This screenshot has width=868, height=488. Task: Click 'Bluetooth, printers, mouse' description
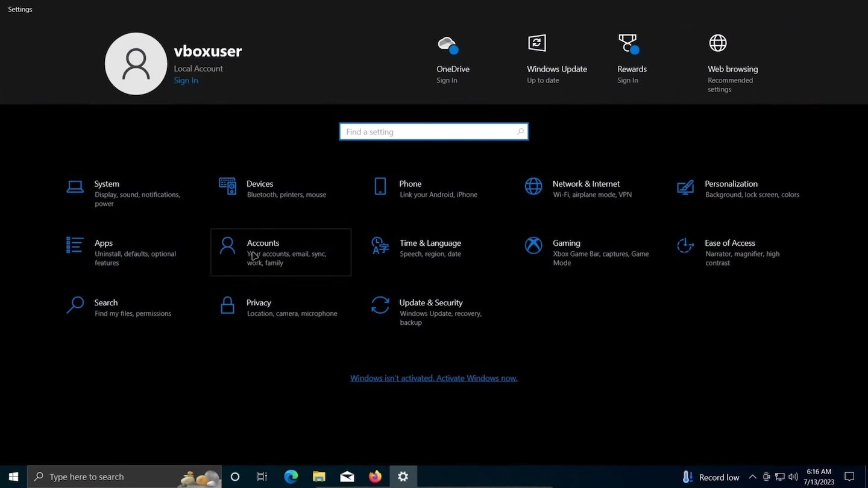point(286,195)
